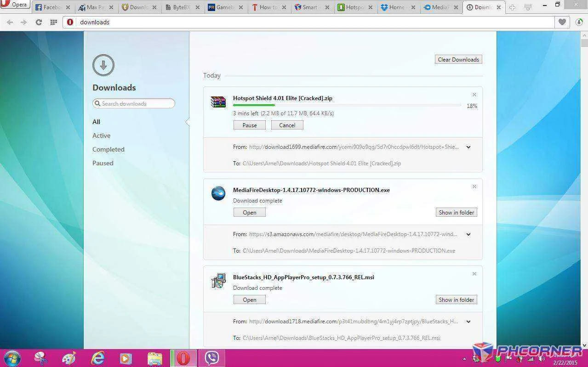Viewport: 588px width, 367px height.
Task: Open the media player taskbar icon
Action: pyautogui.click(x=126, y=358)
